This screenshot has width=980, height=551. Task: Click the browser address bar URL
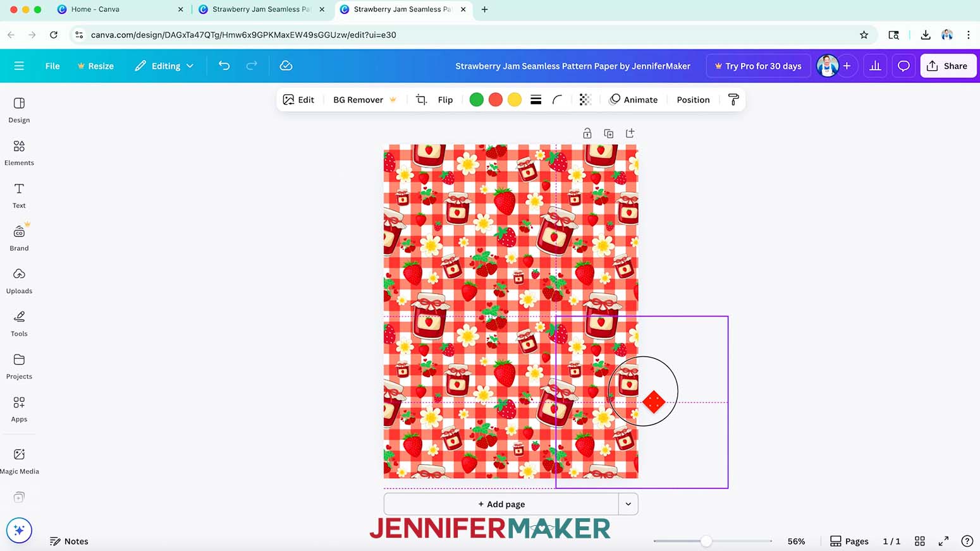click(x=243, y=35)
